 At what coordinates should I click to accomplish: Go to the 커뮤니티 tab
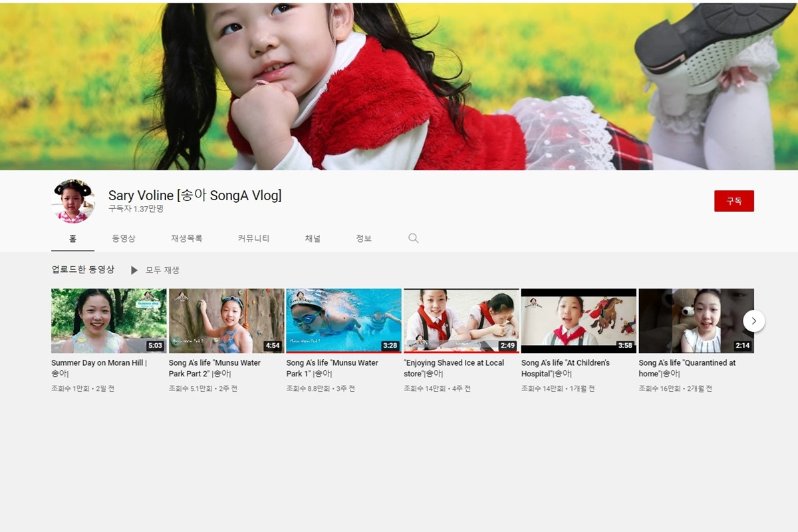pos(254,238)
